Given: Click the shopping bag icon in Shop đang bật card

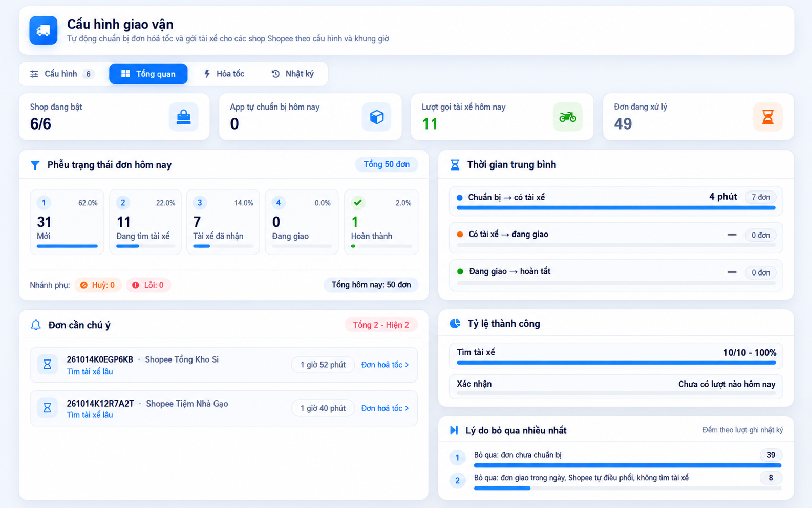Looking at the screenshot, I should pyautogui.click(x=183, y=117).
